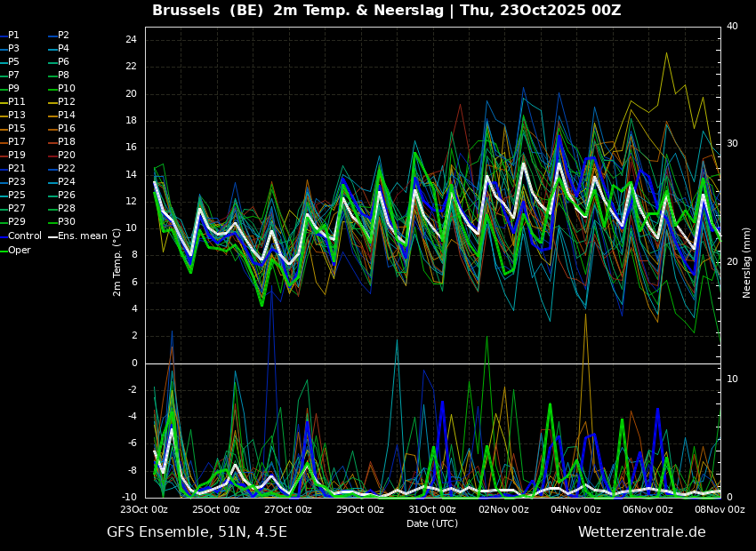Click the P19 legend entry
Screen dimensions: 756x551
click(12, 156)
